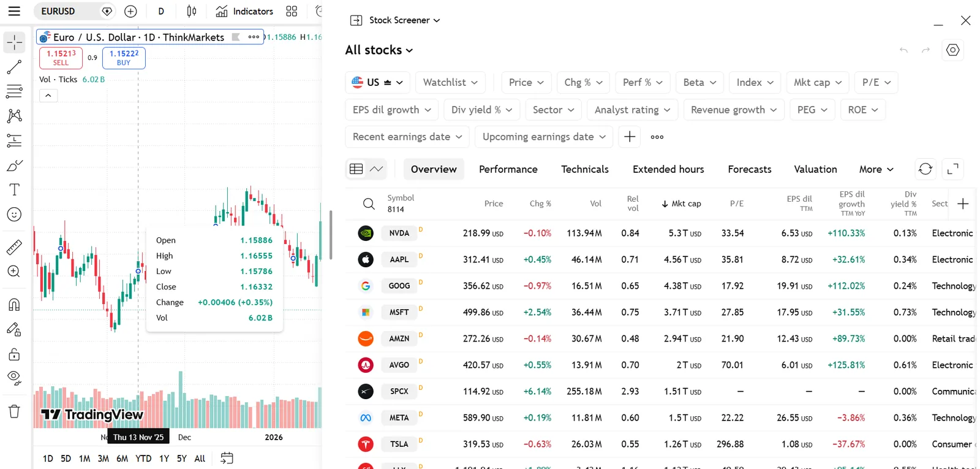Sort by the Mkt cap column header
This screenshot has height=469, width=980.
(x=681, y=204)
